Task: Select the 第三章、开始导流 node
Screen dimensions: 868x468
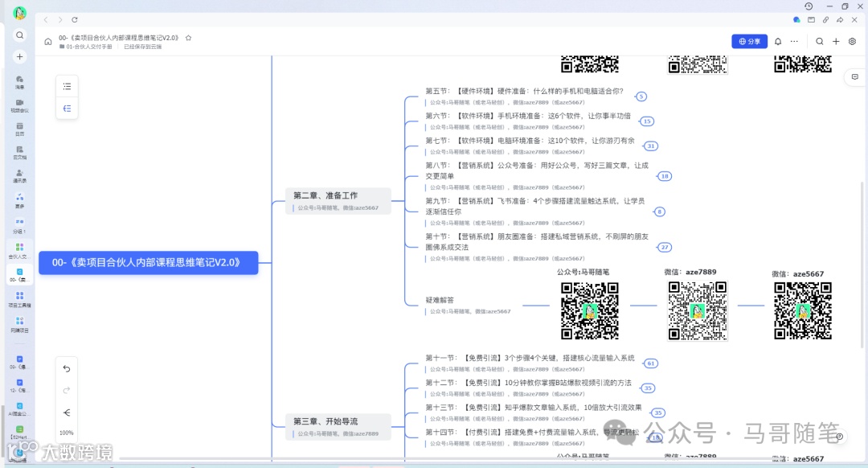Action: [x=338, y=427]
